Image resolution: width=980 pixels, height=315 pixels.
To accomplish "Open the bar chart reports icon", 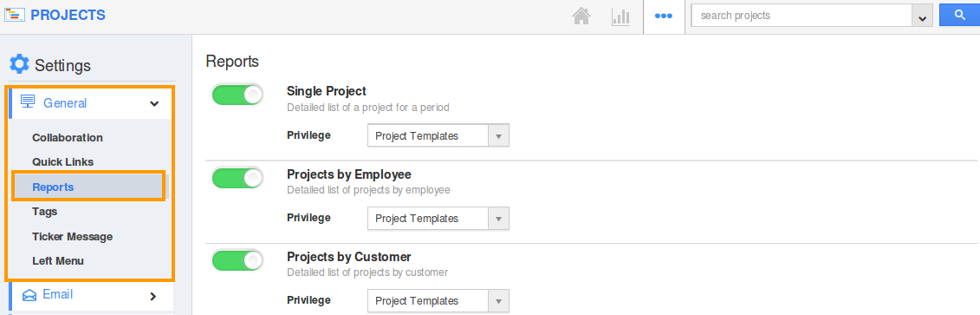I will pos(620,16).
